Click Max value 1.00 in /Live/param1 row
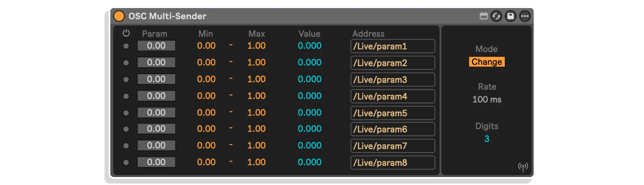 tap(256, 46)
